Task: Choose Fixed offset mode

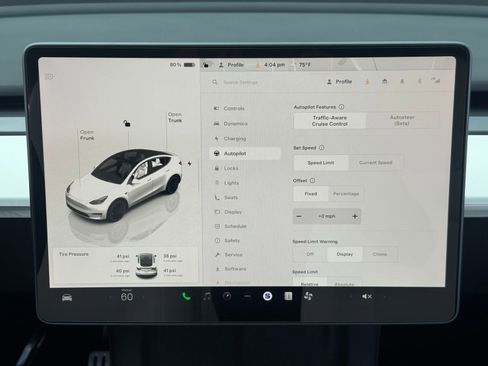Action: [311, 194]
